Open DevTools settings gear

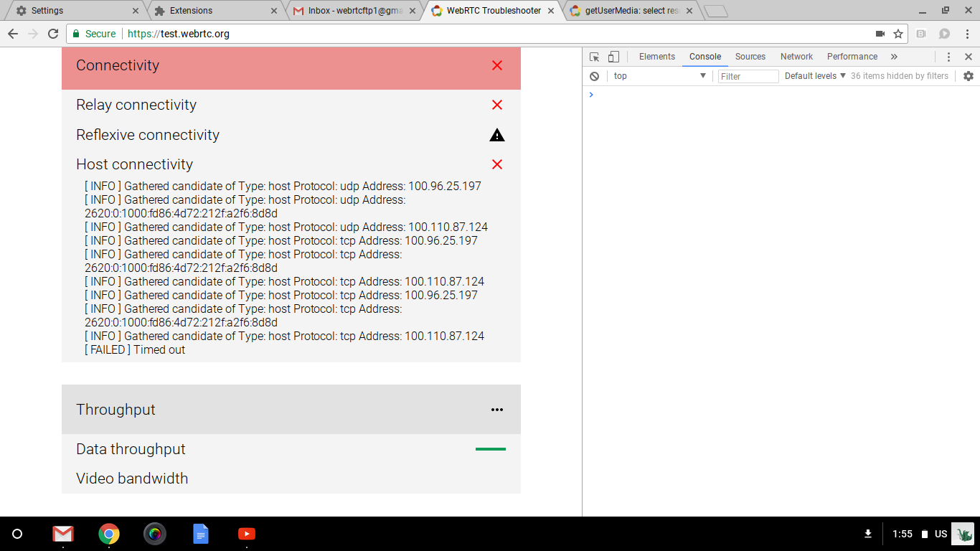969,76
